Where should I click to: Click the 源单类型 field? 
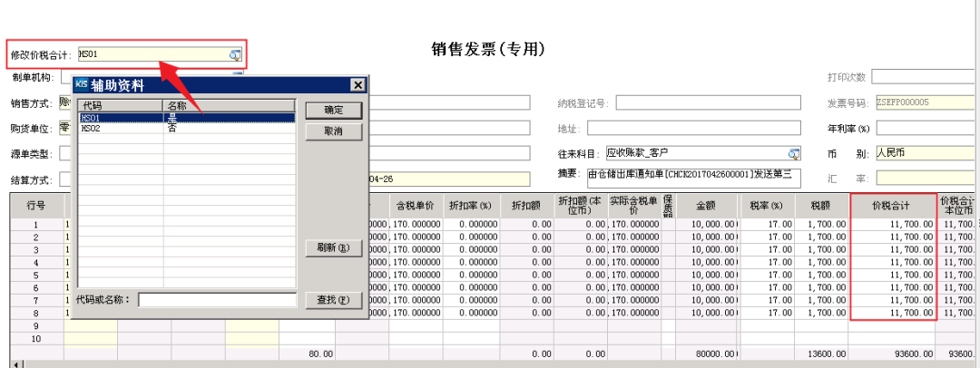tap(65, 154)
